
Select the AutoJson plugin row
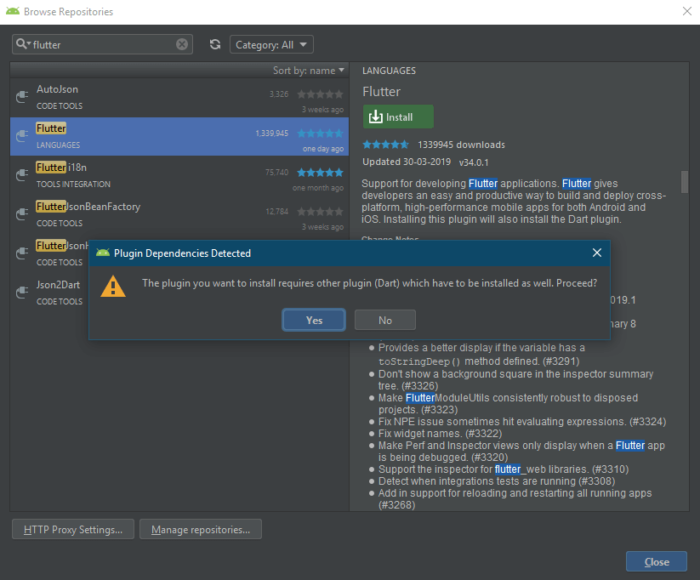(x=179, y=98)
